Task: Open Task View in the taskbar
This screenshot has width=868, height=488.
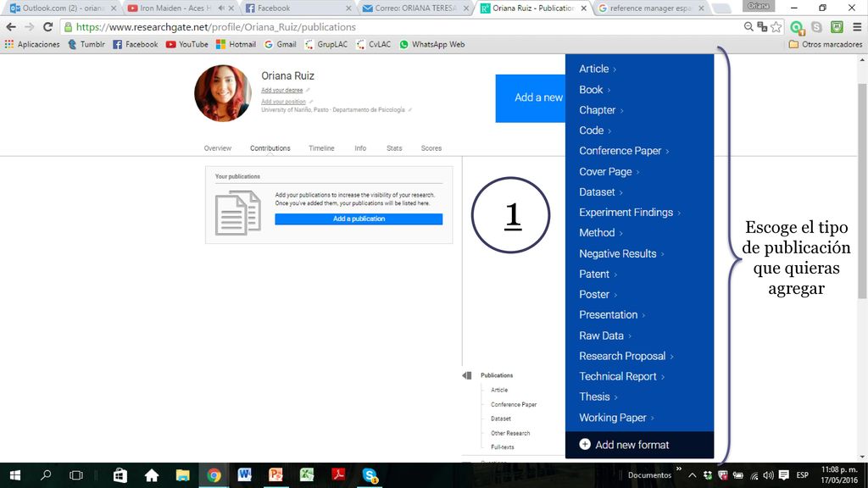Action: point(75,475)
